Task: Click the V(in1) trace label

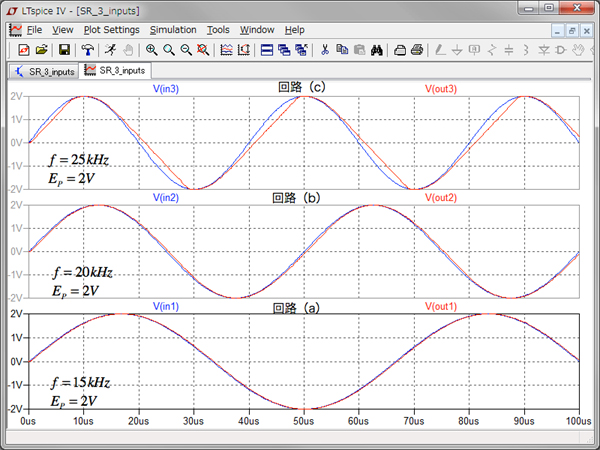Action: pos(166,306)
